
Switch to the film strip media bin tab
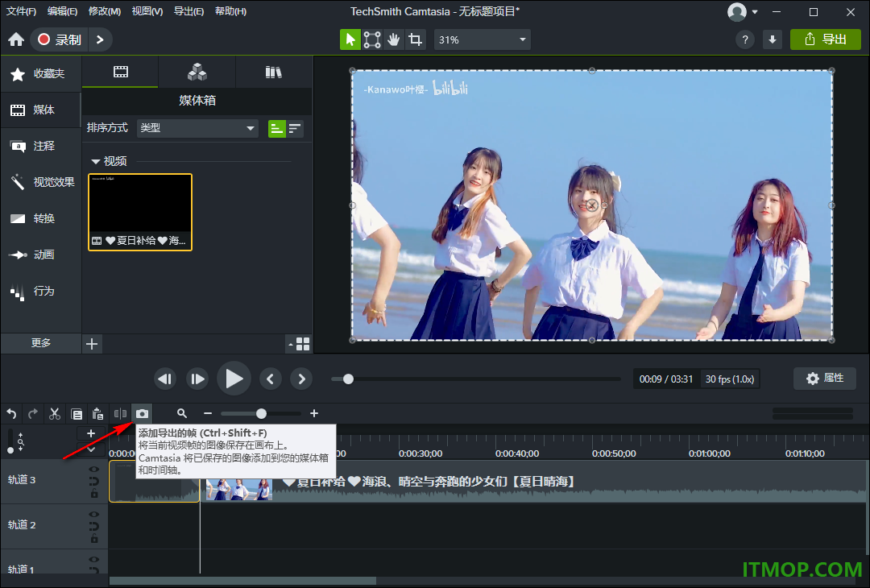pyautogui.click(x=120, y=72)
